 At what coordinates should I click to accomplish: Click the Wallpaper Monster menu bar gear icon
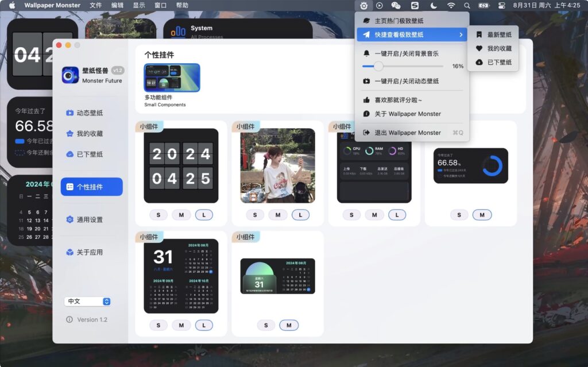363,5
